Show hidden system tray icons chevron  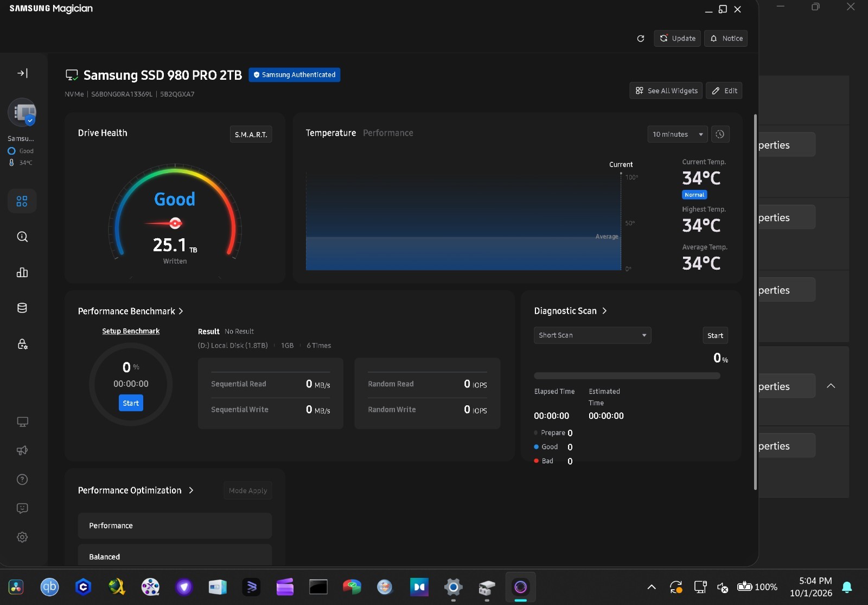click(652, 587)
